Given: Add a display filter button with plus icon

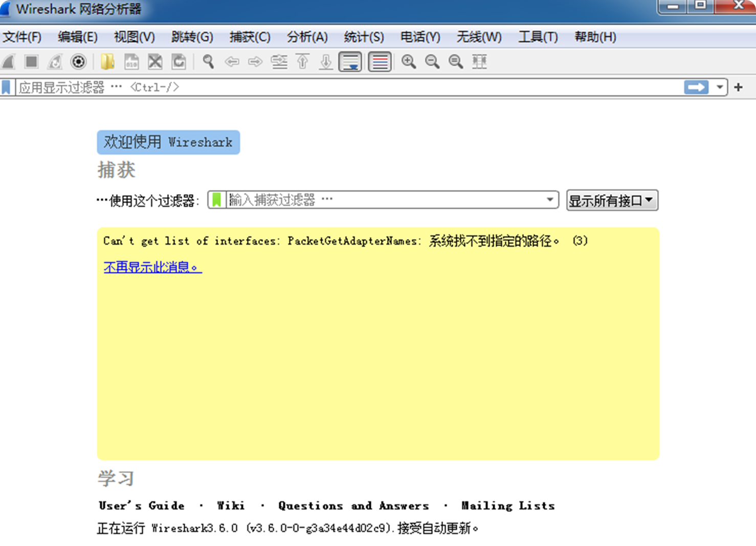Looking at the screenshot, I should coord(738,87).
